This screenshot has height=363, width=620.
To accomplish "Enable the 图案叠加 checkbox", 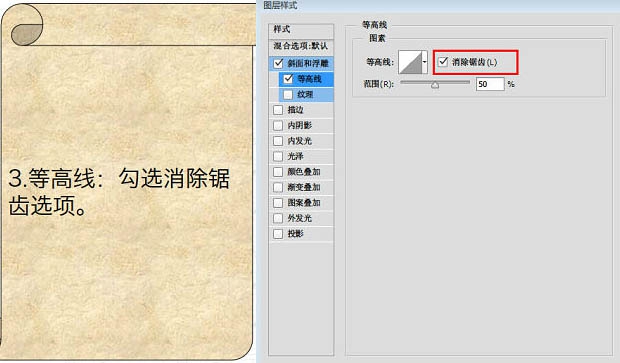I will pos(278,203).
